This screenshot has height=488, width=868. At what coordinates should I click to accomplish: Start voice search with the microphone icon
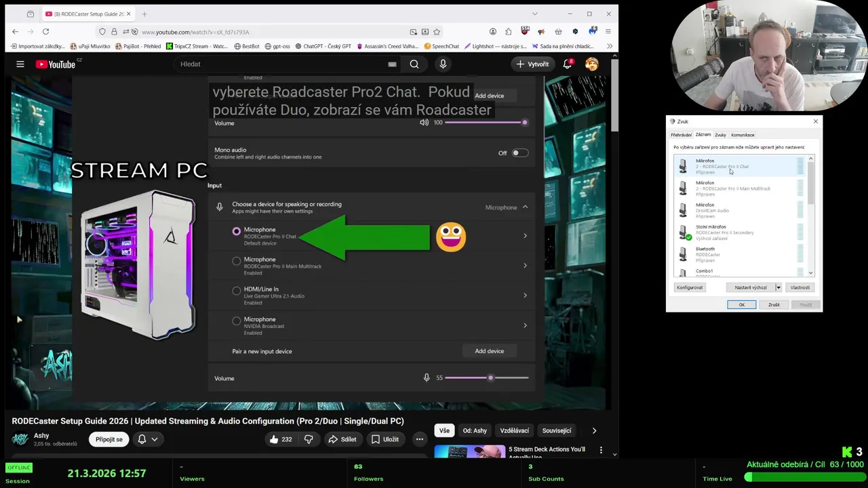[x=443, y=64]
